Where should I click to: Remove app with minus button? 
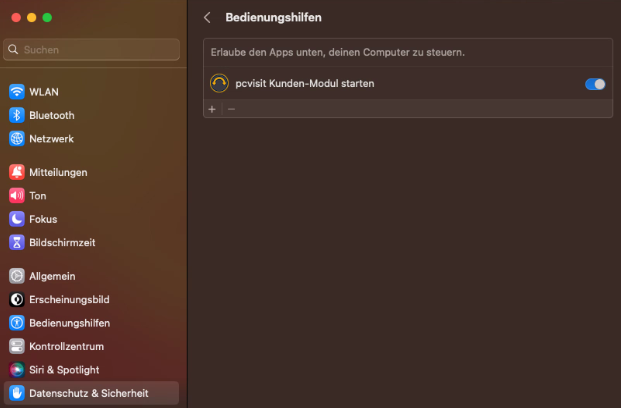[x=231, y=108]
